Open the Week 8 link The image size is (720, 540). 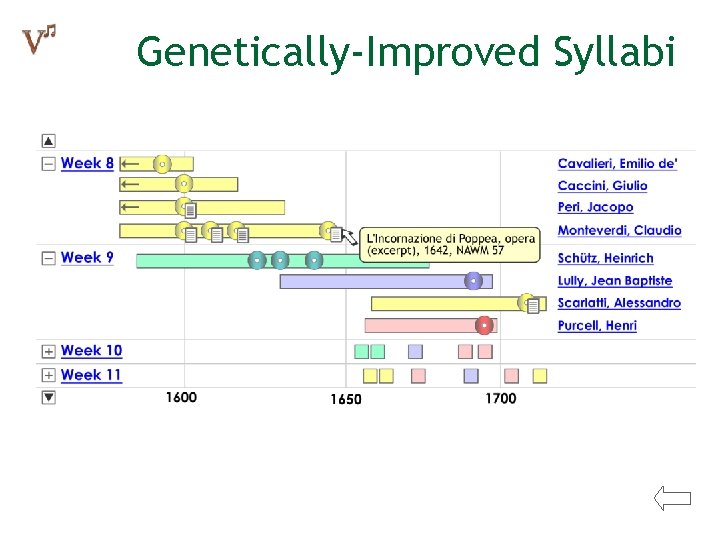point(87,163)
